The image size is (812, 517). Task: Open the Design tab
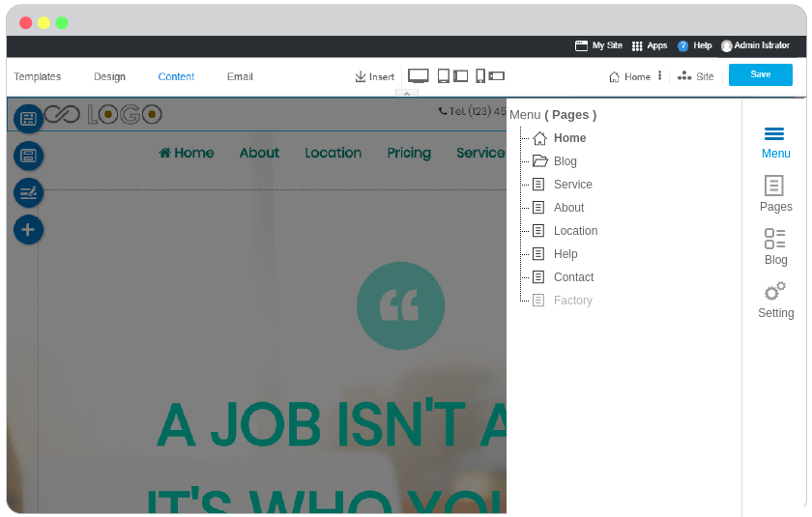[109, 76]
